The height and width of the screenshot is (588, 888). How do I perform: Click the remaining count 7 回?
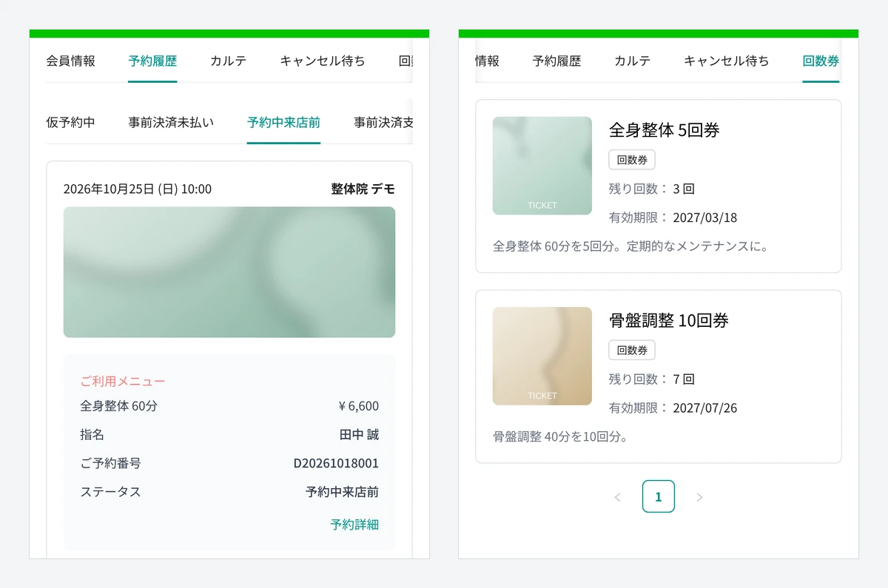684,379
